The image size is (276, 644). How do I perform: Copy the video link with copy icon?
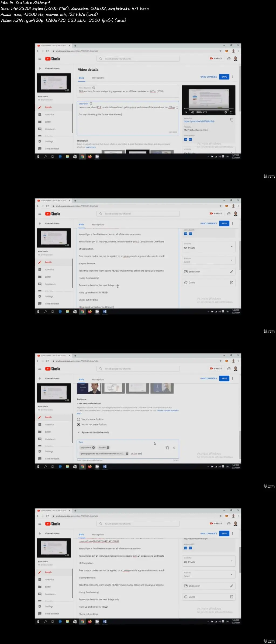pos(232,120)
